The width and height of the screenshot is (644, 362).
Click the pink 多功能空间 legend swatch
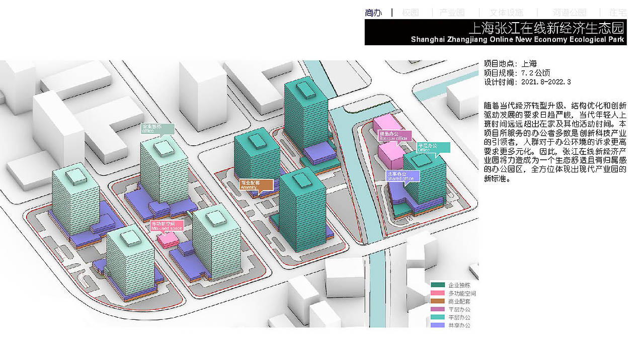point(438,293)
